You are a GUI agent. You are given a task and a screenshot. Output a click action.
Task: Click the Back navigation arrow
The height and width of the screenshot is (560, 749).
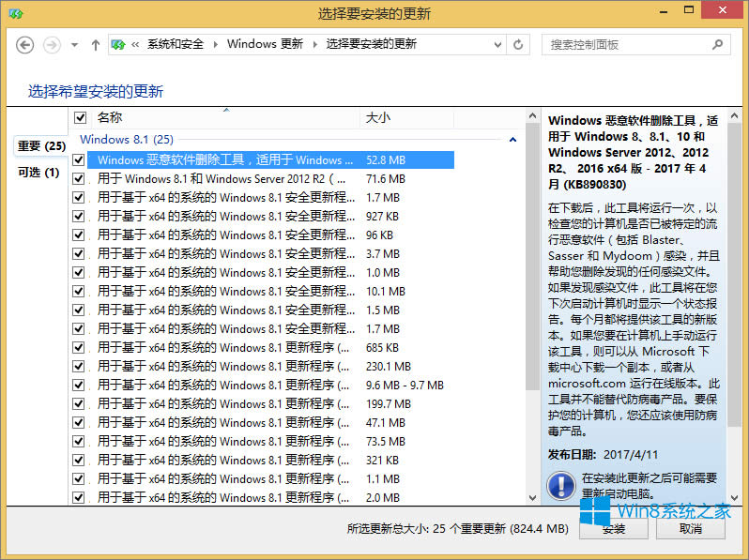25,44
